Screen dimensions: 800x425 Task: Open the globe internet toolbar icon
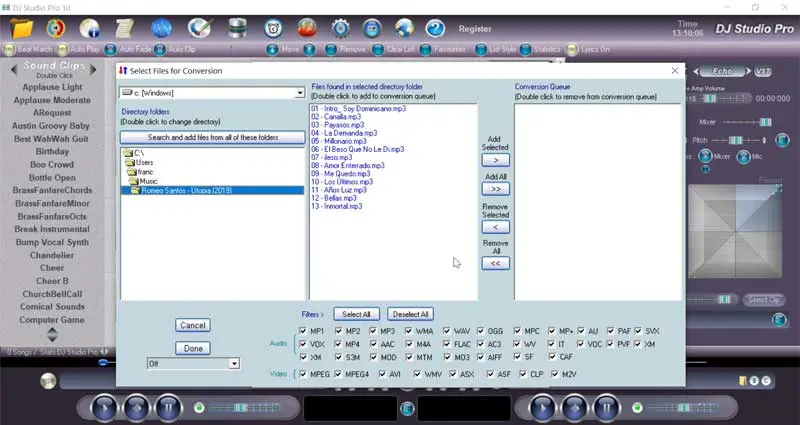pyautogui.click(x=404, y=29)
